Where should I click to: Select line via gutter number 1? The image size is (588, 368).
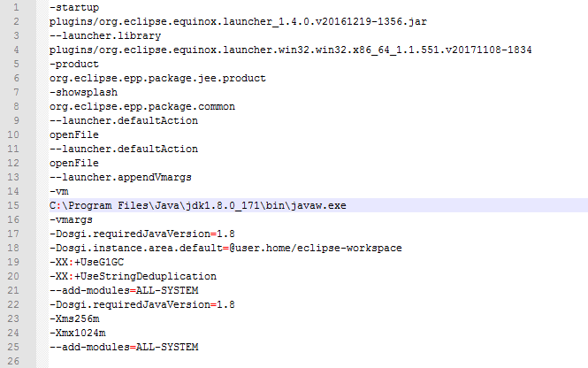coord(16,7)
